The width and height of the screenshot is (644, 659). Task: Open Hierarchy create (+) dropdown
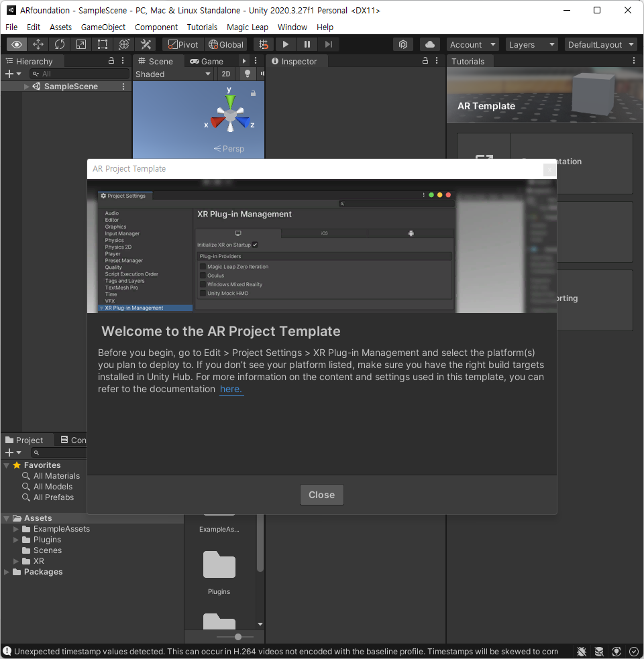coord(13,74)
